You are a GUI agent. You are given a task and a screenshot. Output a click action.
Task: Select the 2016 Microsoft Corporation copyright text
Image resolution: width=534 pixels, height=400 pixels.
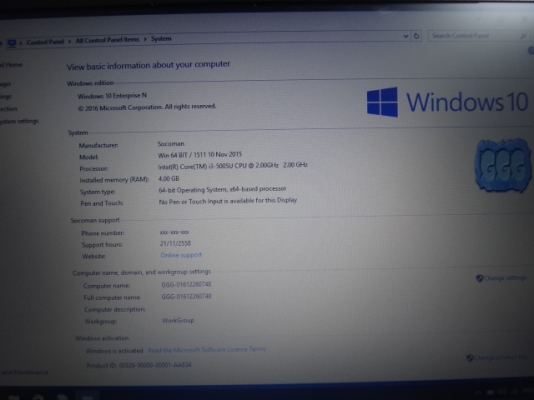tap(147, 107)
